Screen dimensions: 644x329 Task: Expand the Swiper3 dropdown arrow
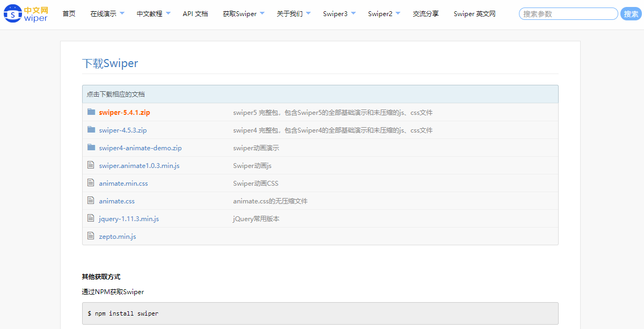[x=353, y=13]
